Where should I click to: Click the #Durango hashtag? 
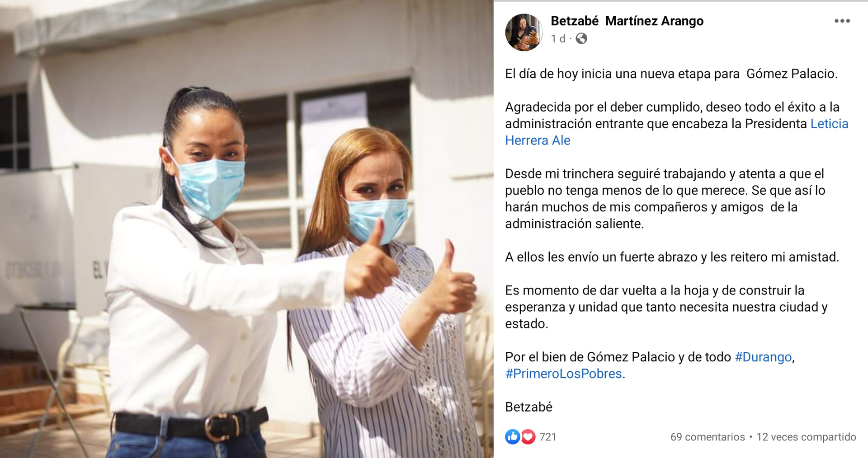click(x=763, y=357)
